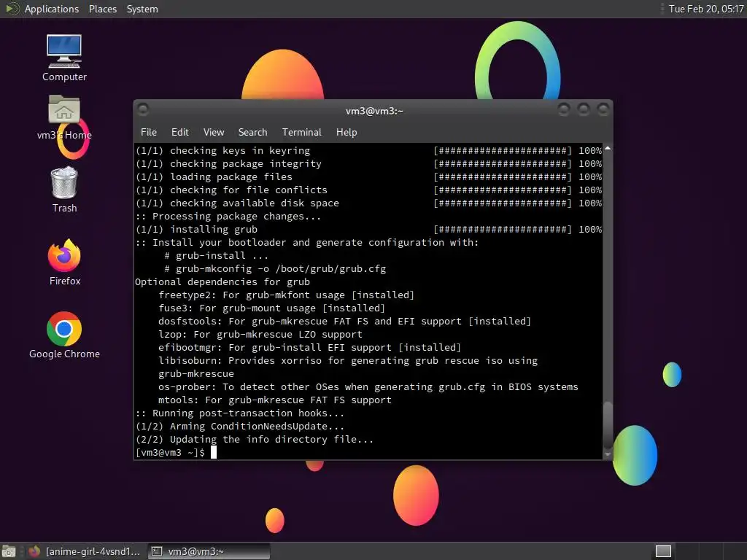The width and height of the screenshot is (747, 560).
Task: Open the terminal View menu
Action: pos(214,133)
